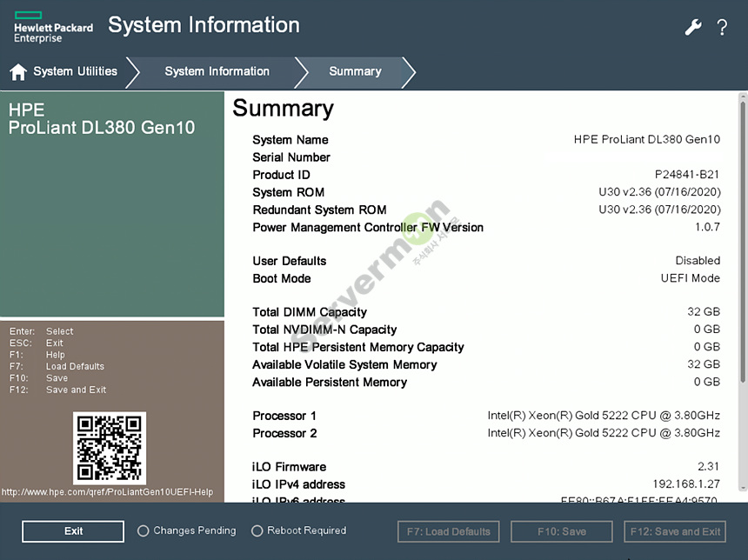Open the ProLiantGen10UEFI-Help URL link
The image size is (748, 560).
coord(107,492)
